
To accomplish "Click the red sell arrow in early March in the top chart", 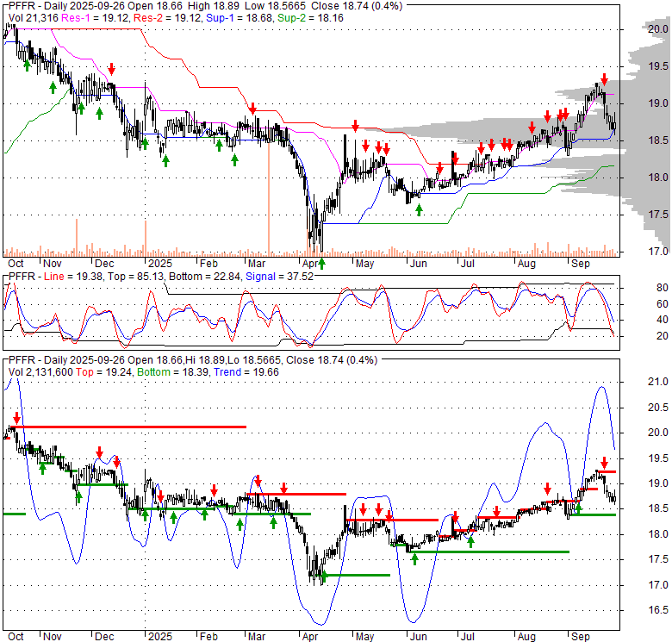I will click(253, 108).
